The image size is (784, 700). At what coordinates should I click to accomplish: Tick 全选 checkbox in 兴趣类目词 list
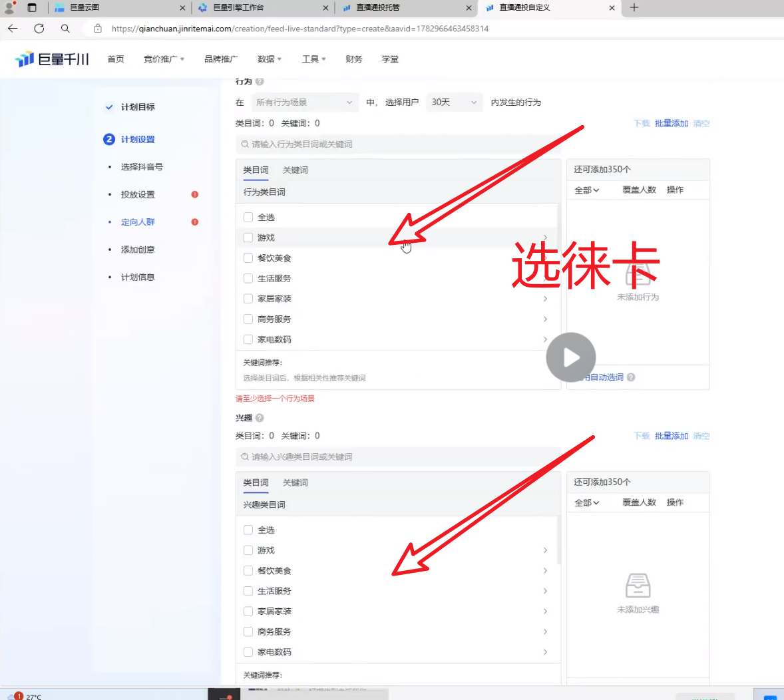click(248, 530)
